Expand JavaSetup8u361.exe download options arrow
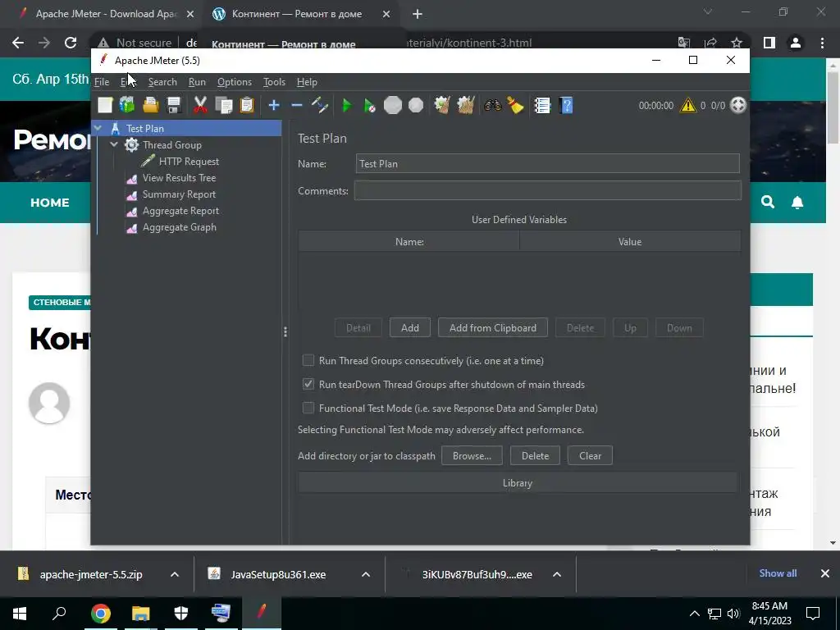 (x=365, y=574)
